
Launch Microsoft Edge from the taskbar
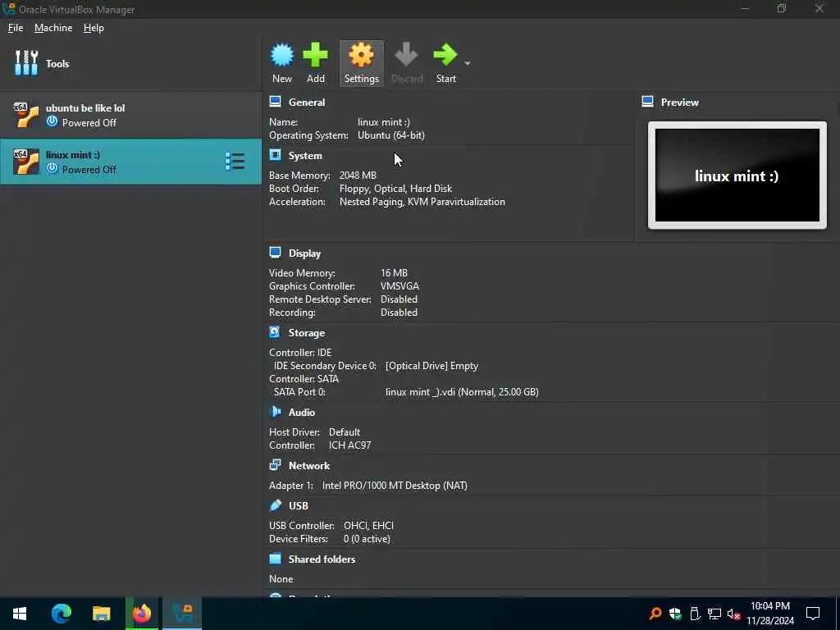[61, 614]
